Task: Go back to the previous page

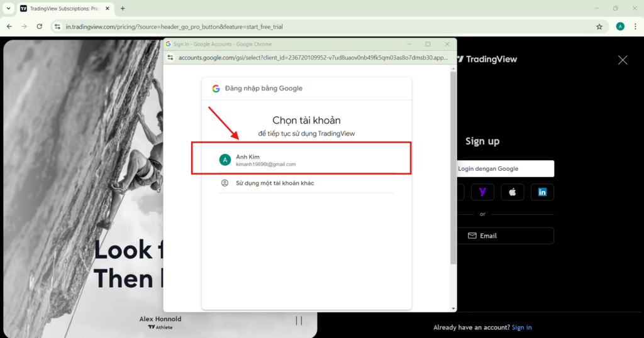Action: (x=9, y=26)
